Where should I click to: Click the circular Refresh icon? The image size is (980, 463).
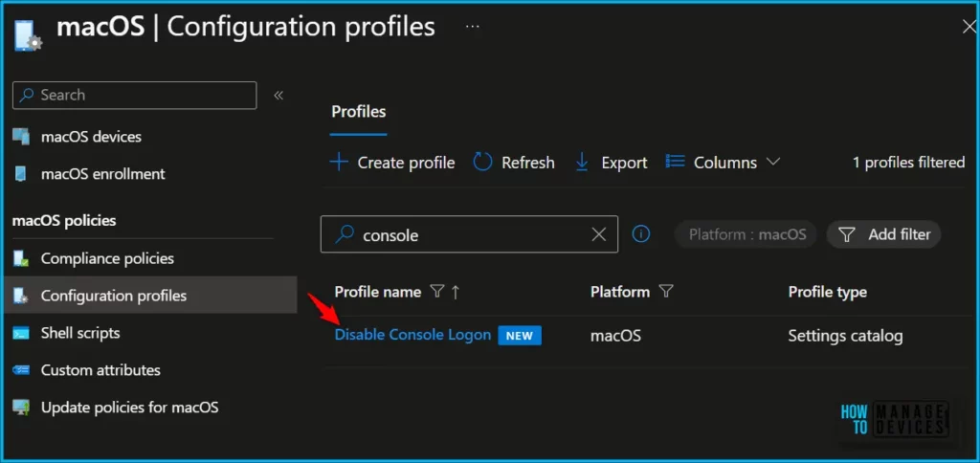click(482, 163)
